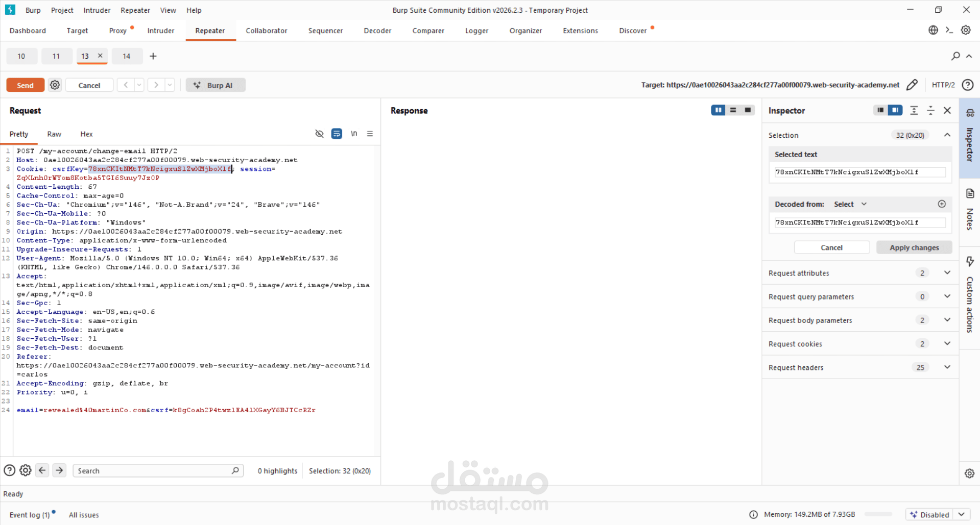Click the Cancel button beside Send

(89, 85)
